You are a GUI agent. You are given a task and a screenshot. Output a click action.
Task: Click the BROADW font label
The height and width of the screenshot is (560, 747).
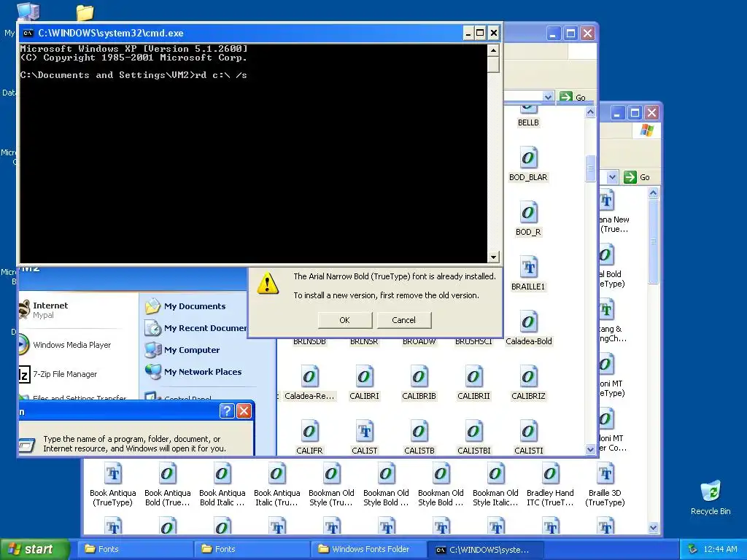(419, 341)
